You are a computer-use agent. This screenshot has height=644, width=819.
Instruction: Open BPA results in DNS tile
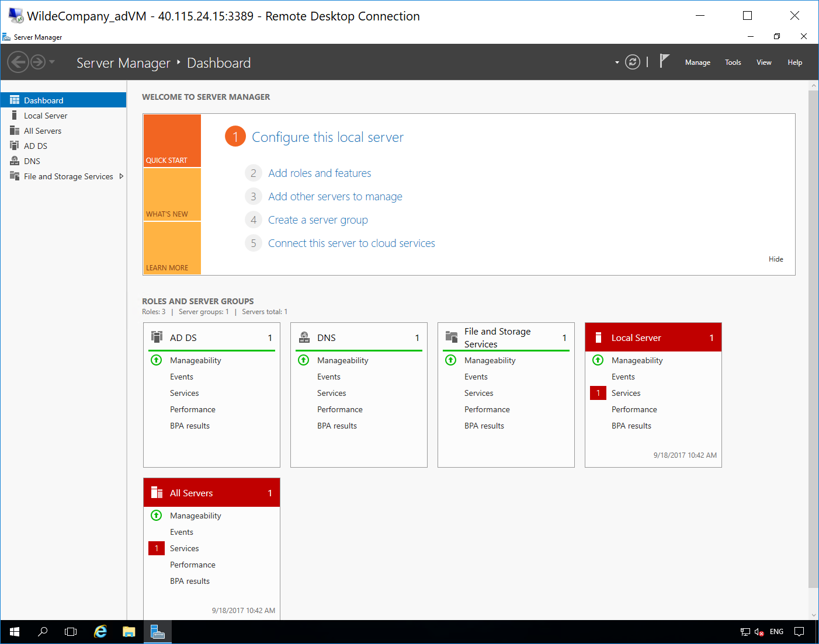pos(337,426)
